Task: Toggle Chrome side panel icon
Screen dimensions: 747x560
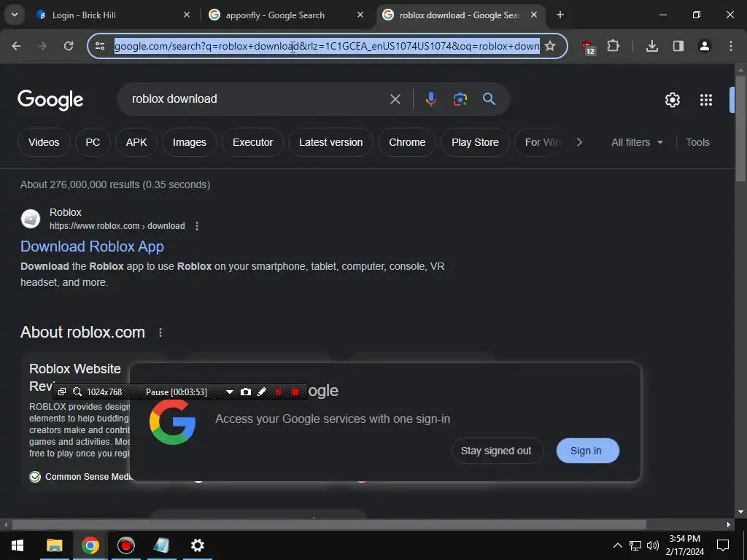Action: (678, 46)
